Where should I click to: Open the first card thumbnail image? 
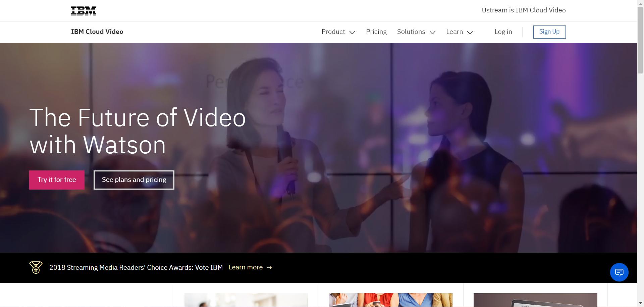(x=246, y=300)
